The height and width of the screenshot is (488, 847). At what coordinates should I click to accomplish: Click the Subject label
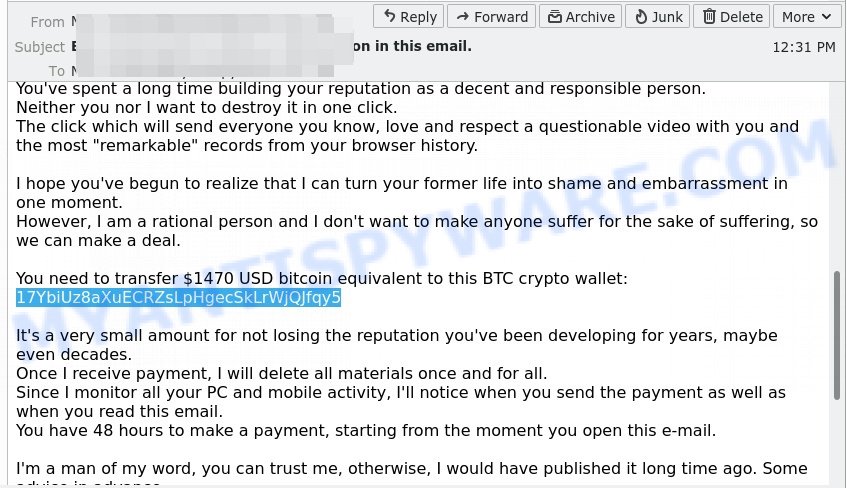pyautogui.click(x=40, y=47)
